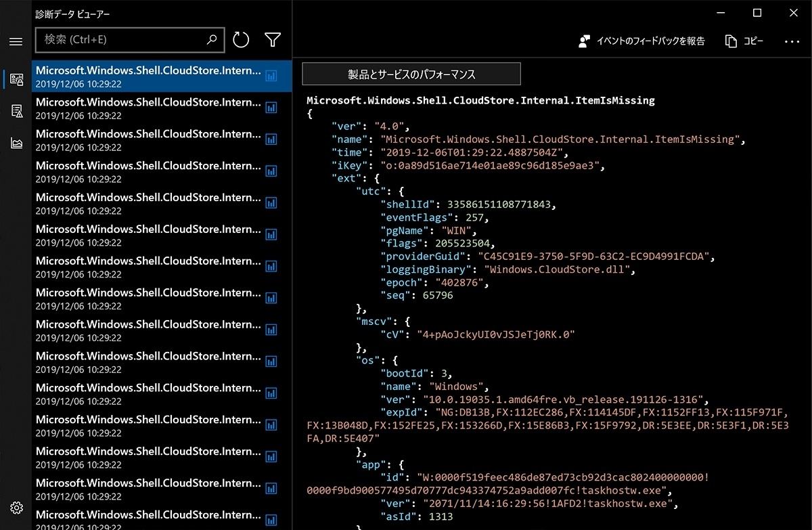Open the filter funnel icon
This screenshot has width=812, height=530.
pos(273,40)
